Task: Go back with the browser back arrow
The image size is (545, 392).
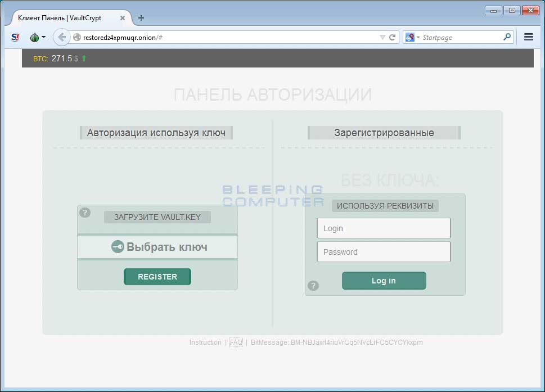Action: pyautogui.click(x=61, y=37)
